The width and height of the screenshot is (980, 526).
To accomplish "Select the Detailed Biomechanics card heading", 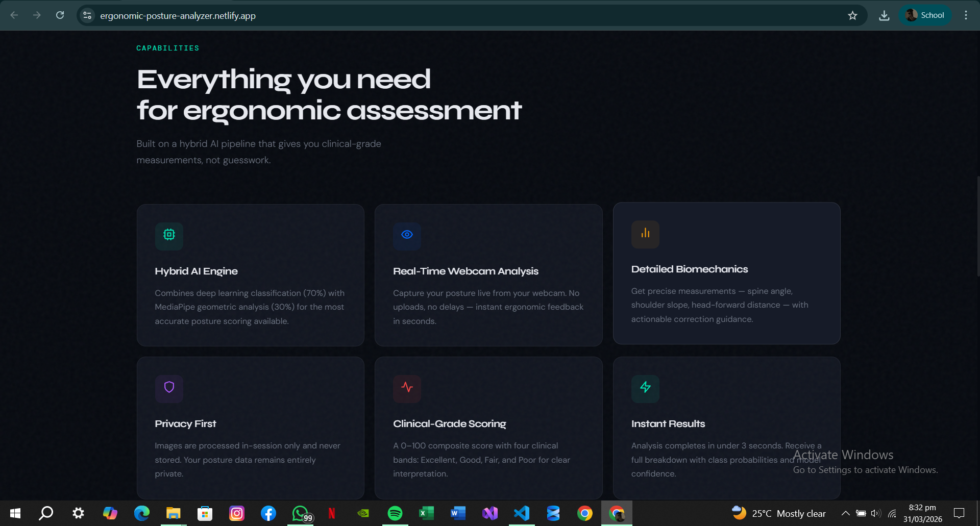I will (689, 269).
